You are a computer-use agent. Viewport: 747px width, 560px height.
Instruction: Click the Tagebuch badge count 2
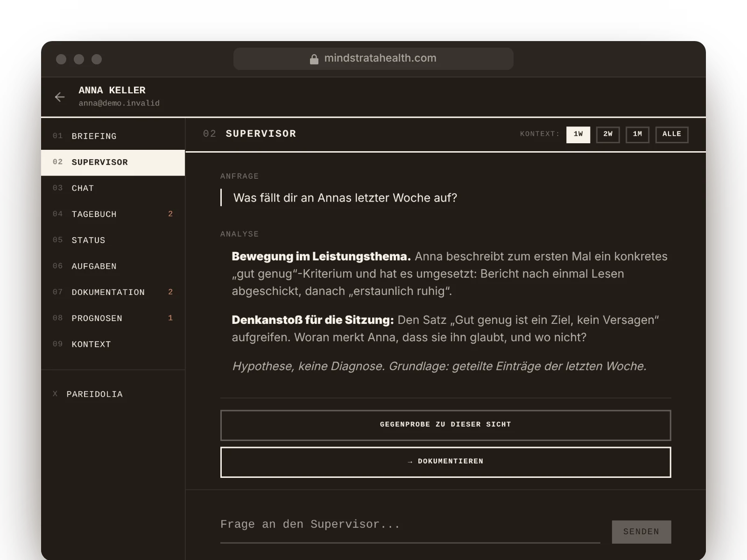coord(170,214)
